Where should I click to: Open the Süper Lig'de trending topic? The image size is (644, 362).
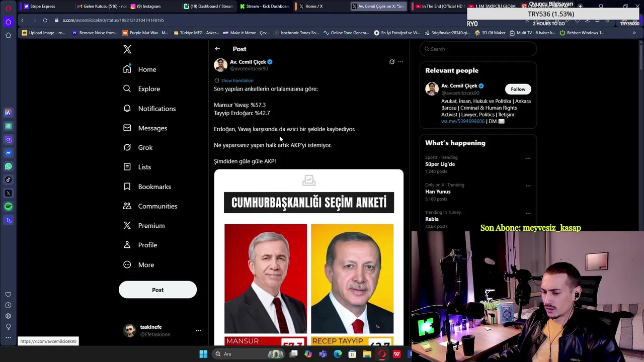[440, 164]
